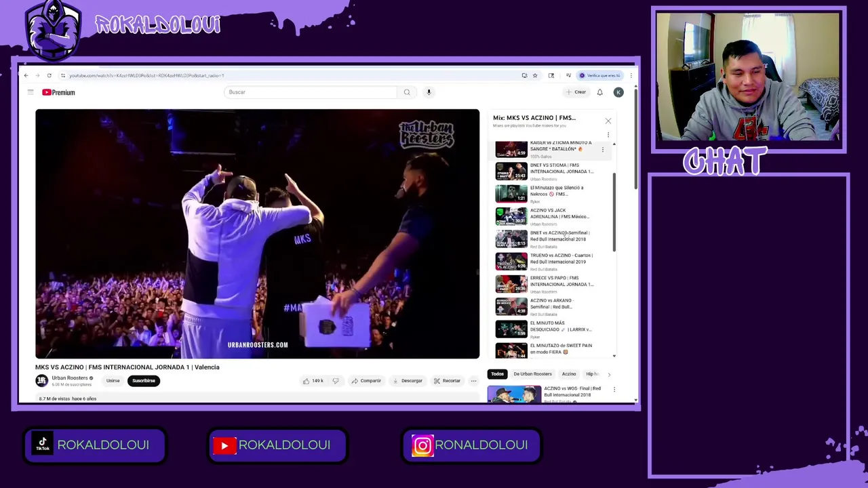Click the Unirse join button
Image resolution: width=868 pixels, height=488 pixels.
pos(113,381)
